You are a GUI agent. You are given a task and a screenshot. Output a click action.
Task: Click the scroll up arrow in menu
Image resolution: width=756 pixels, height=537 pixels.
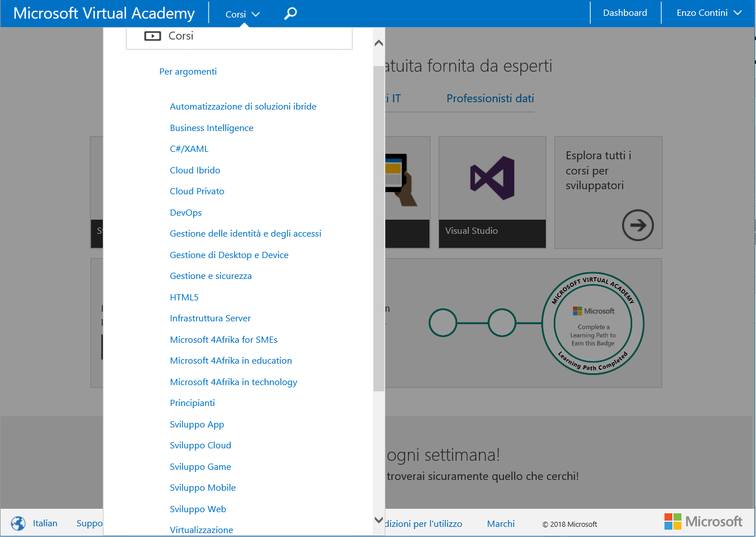click(x=379, y=43)
